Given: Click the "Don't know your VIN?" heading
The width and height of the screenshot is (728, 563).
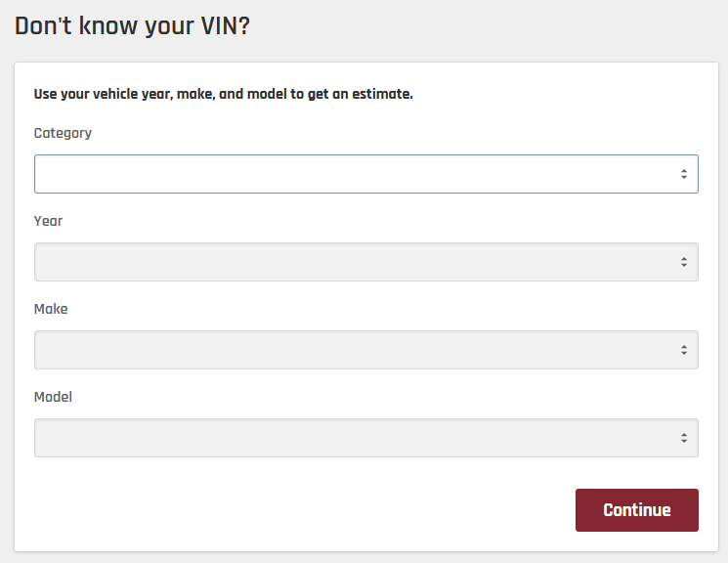Looking at the screenshot, I should pos(132,26).
